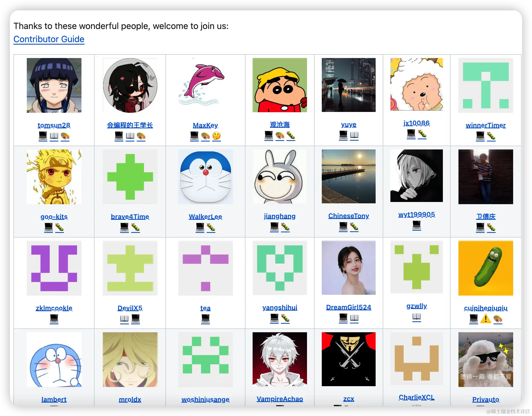Open the tomsun28 profile link

point(54,125)
